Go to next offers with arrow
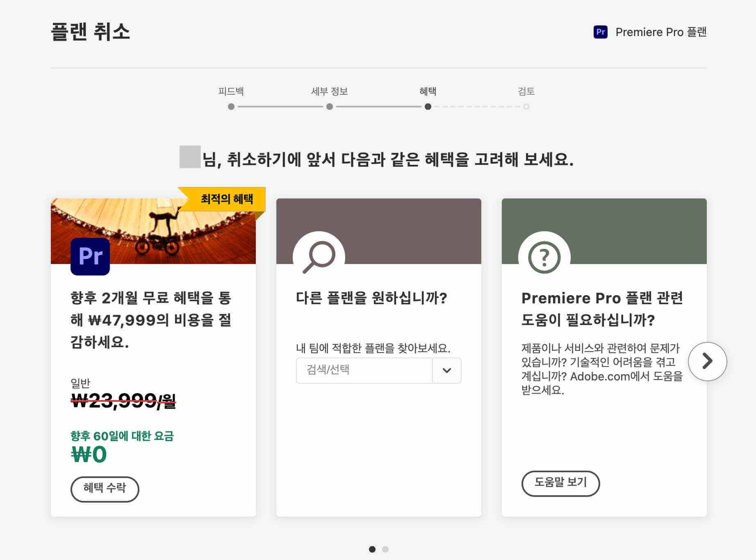 click(707, 361)
